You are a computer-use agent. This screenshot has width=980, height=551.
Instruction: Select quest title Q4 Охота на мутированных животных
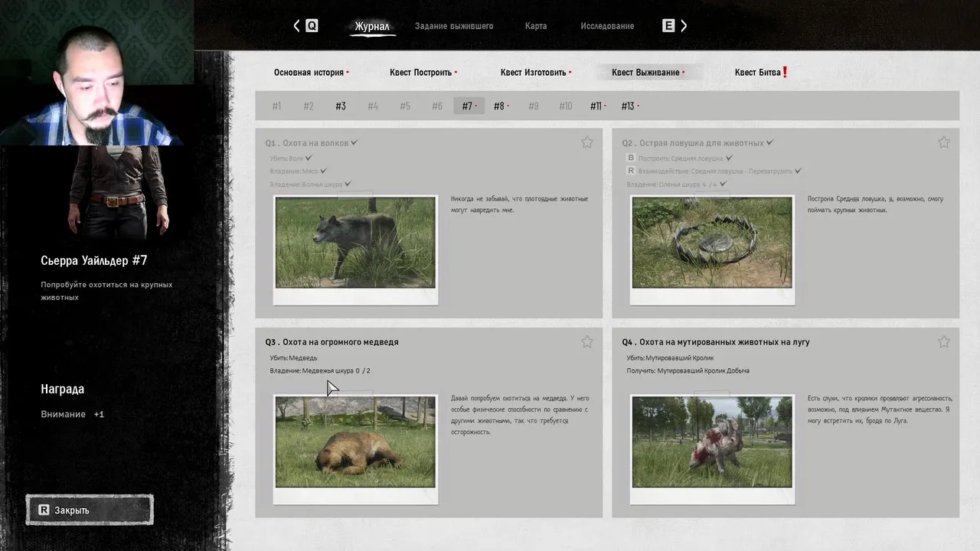pyautogui.click(x=715, y=342)
